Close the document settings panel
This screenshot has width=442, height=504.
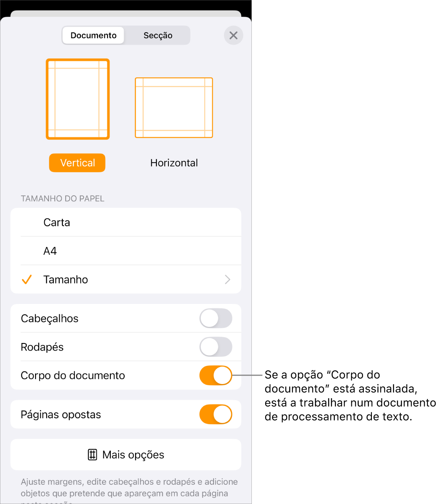(x=233, y=35)
